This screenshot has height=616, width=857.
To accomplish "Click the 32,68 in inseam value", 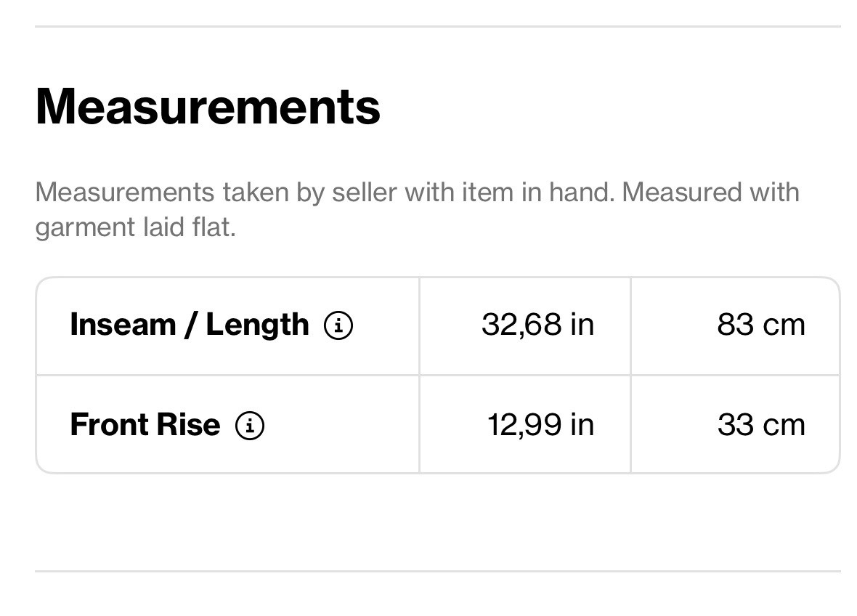I will pos(537,325).
